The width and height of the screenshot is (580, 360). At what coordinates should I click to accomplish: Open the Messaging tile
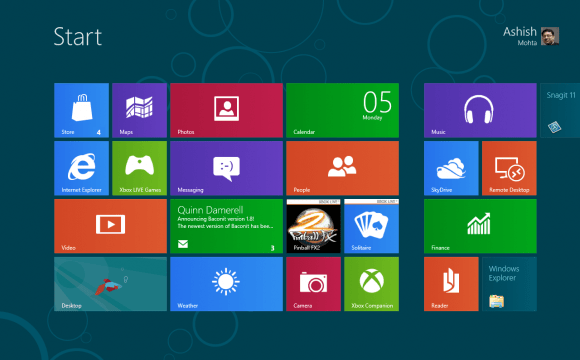point(226,168)
